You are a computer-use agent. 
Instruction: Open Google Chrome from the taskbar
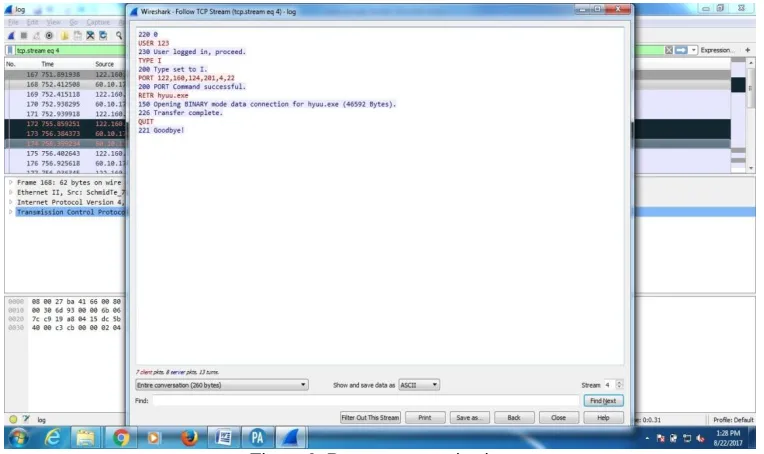[x=121, y=438]
